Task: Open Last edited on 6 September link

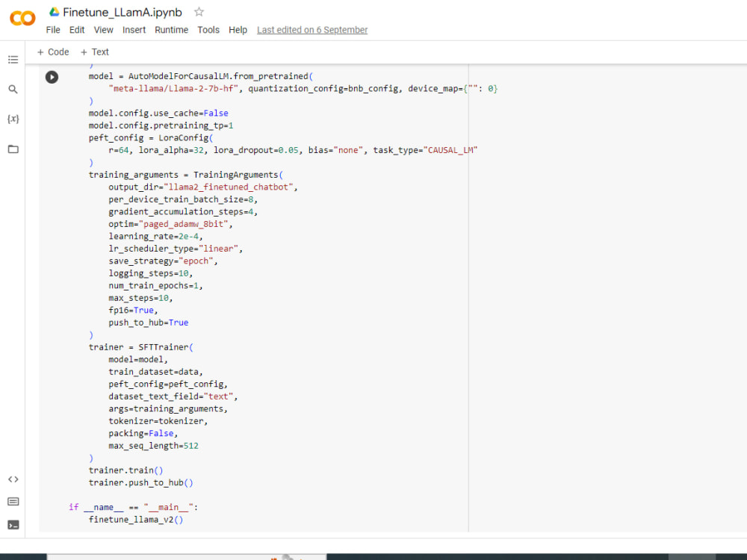Action: tap(312, 30)
